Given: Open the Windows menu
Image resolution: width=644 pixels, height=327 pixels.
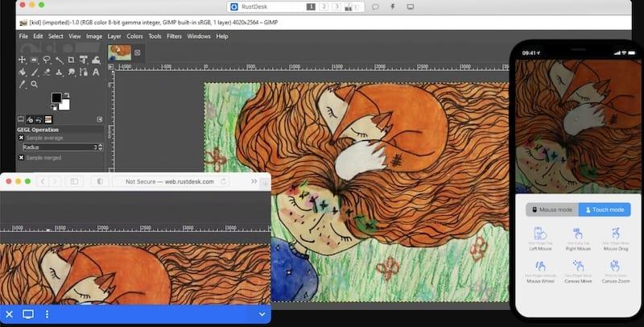Looking at the screenshot, I should click(199, 36).
